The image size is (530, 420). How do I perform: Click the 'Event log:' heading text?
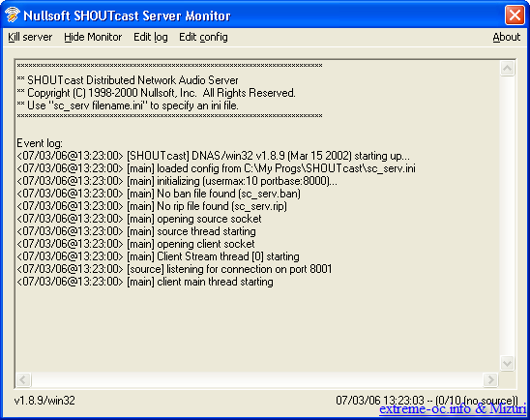(x=40, y=143)
